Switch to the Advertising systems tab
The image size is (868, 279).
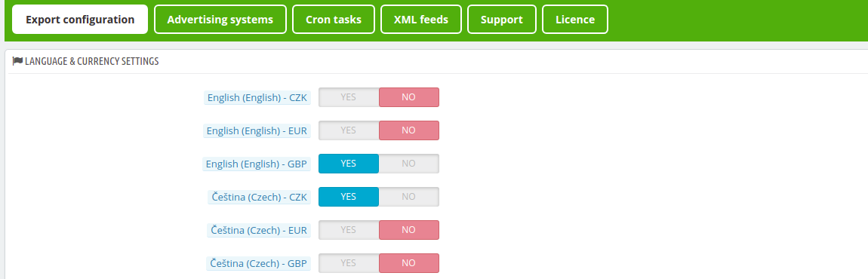point(220,20)
